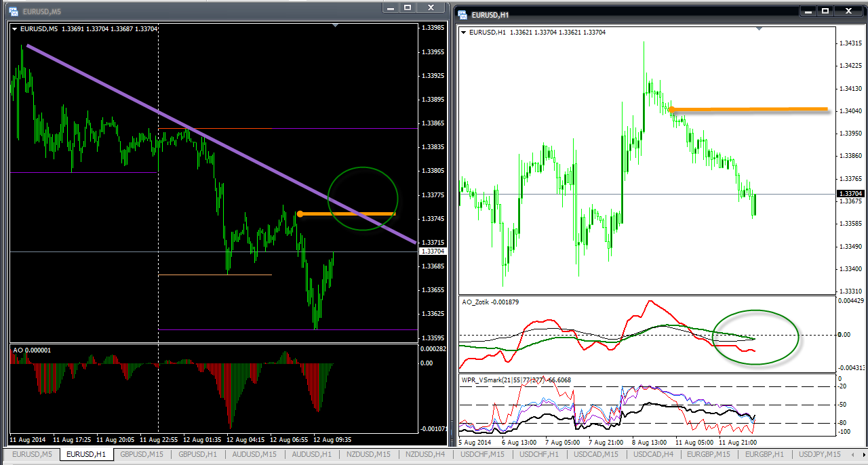Click the EURUSD,H1 chart window title icon
Viewport: 868px width, 465px height.
[462, 14]
